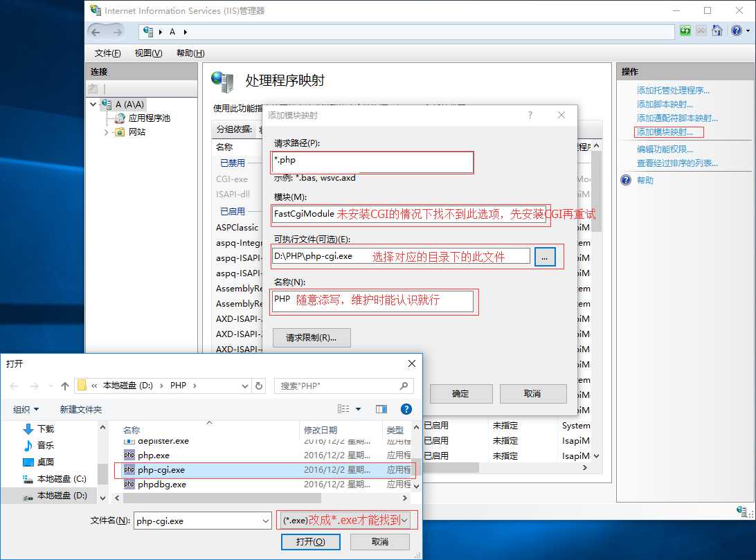Open the help icon in IIS toolbar

736,31
